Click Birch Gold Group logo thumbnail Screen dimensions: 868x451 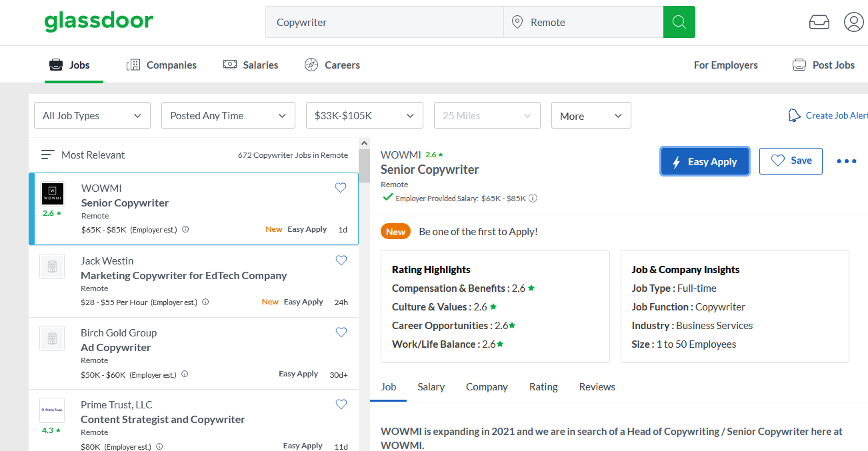(52, 338)
